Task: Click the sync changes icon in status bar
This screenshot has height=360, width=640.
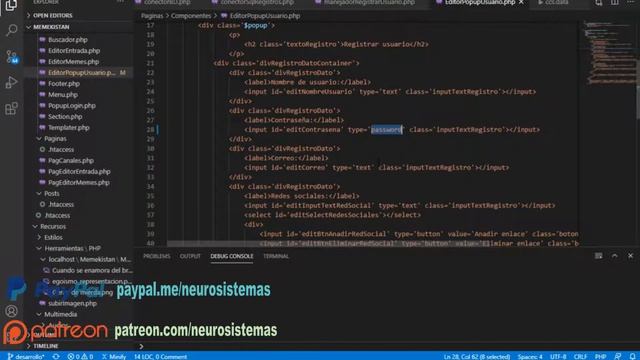Action: pos(56,356)
